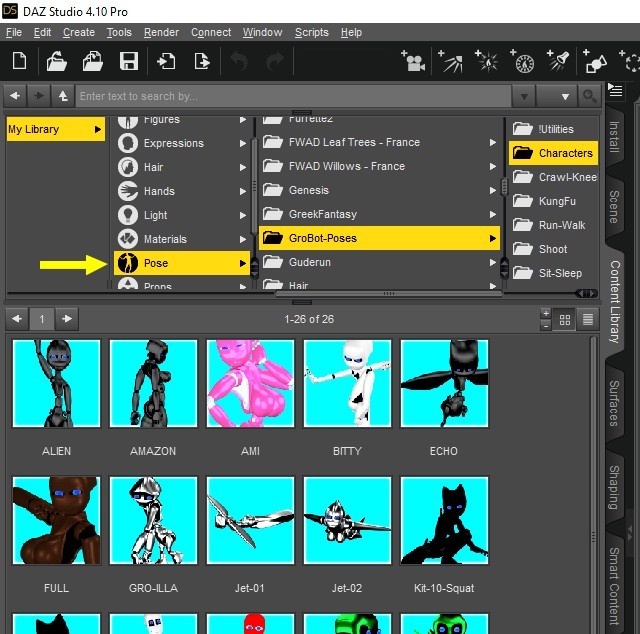Open search history dropdown
This screenshot has width=640, height=634.
[x=524, y=96]
